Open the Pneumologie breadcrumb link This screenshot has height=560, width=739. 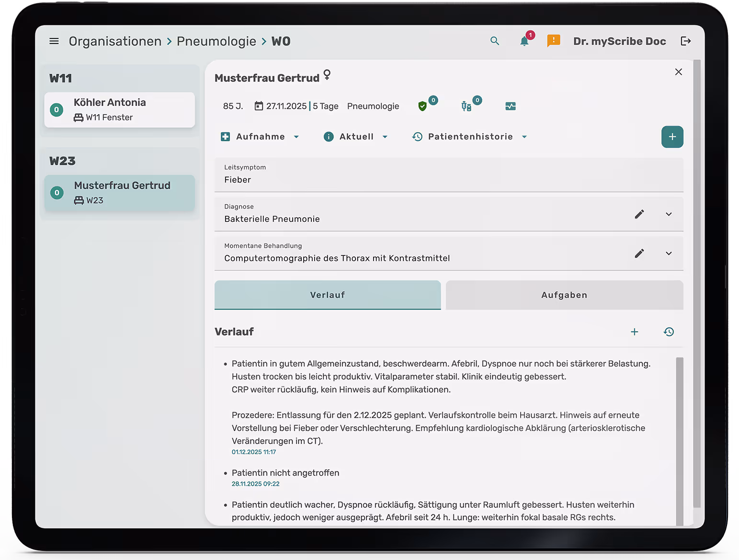click(216, 41)
